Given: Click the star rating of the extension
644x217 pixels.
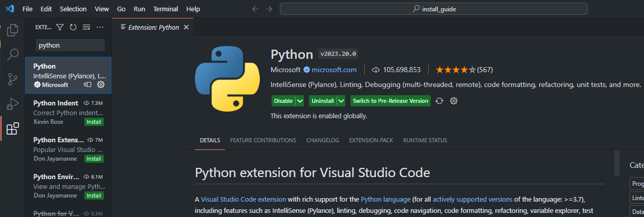Looking at the screenshot, I should pos(455,70).
